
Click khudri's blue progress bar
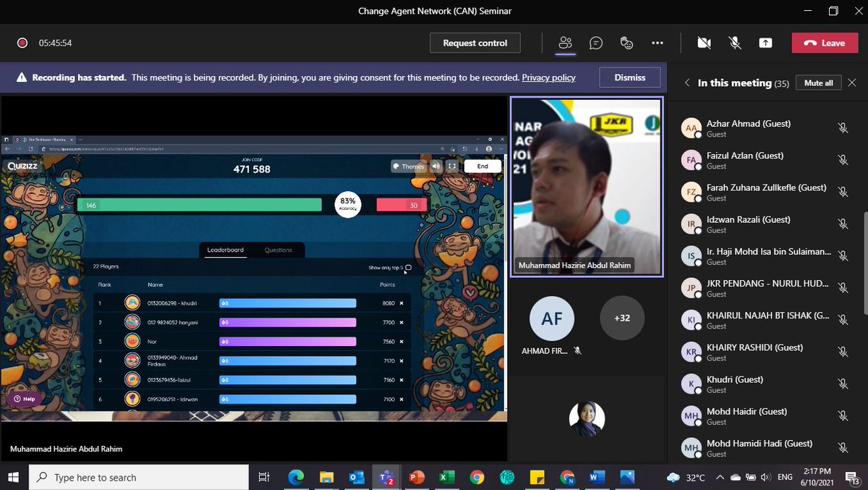pyautogui.click(x=288, y=303)
